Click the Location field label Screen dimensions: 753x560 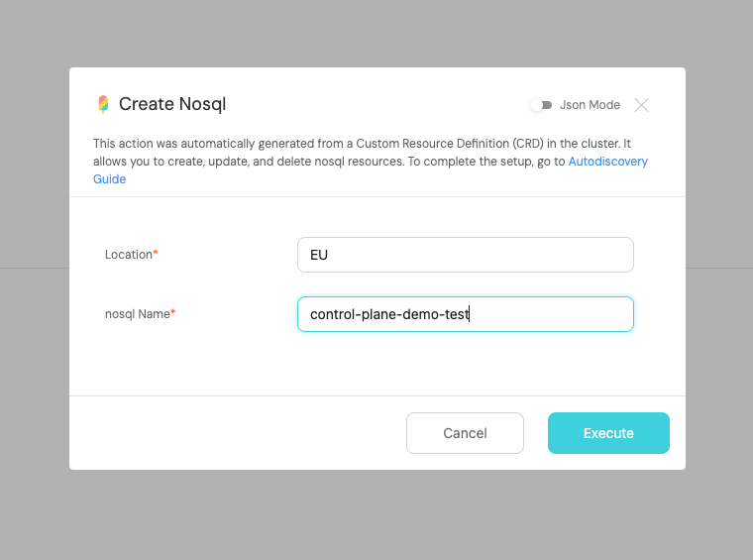click(x=128, y=255)
